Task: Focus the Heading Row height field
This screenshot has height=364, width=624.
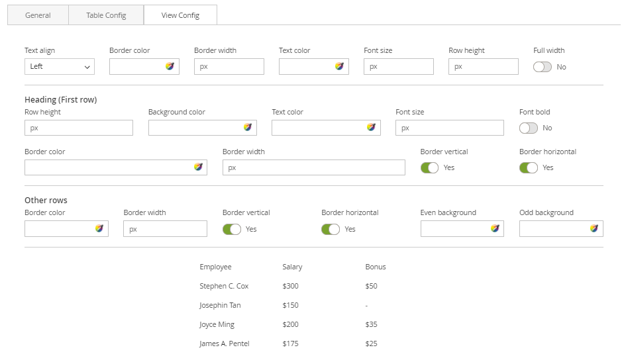Action: coord(78,128)
